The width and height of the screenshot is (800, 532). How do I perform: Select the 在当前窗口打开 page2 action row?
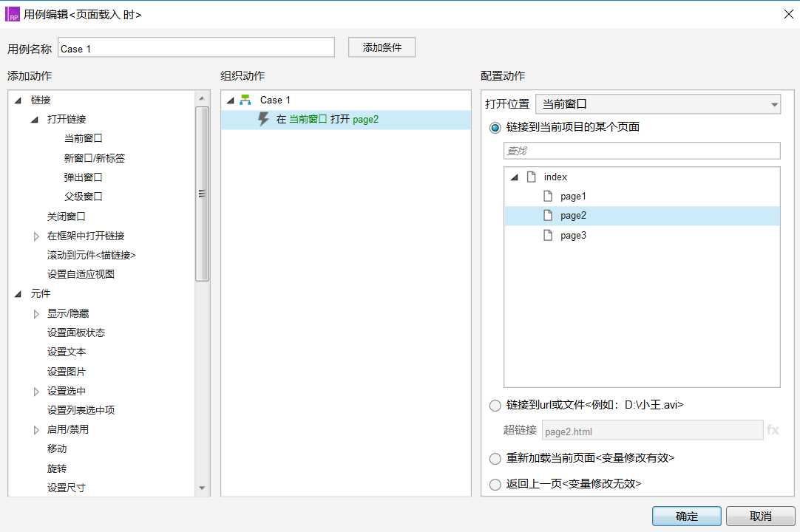click(x=346, y=120)
